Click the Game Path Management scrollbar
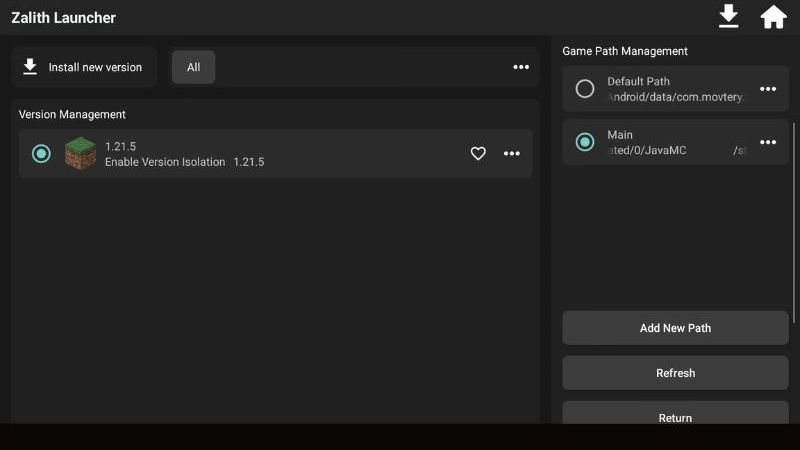 click(793, 222)
